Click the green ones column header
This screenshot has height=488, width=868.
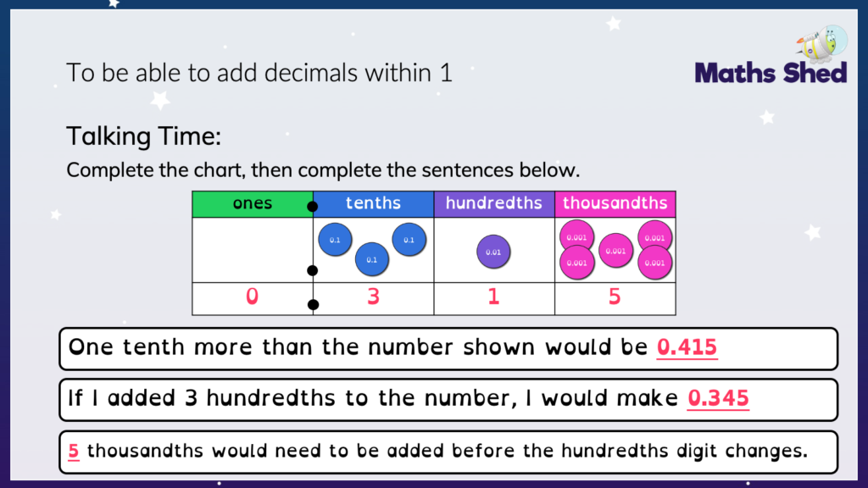253,203
